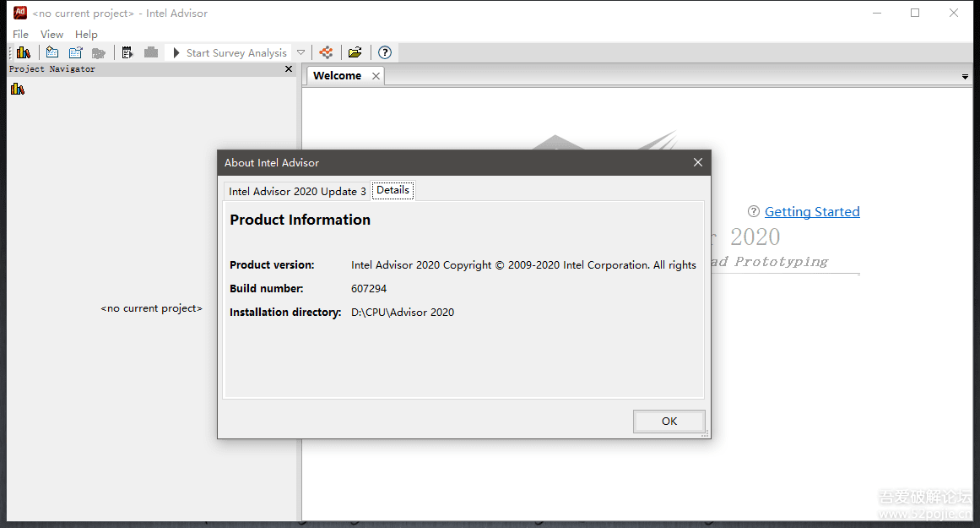Click the books icon in the main toolbar
The height and width of the screenshot is (528, 980).
coord(24,52)
